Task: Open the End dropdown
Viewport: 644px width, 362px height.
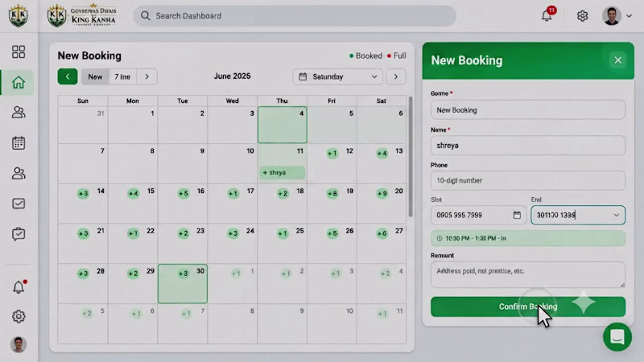Action: tap(578, 215)
